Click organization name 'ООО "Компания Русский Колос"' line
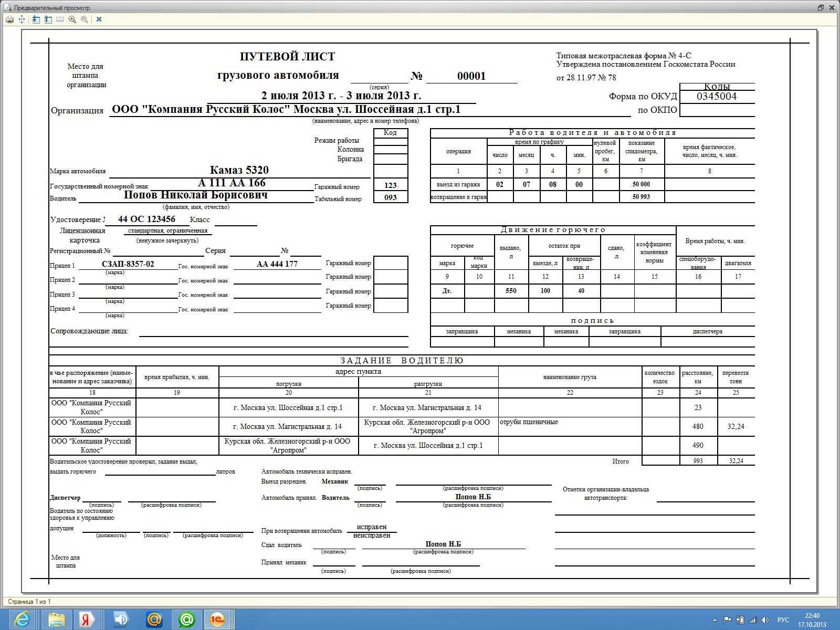The height and width of the screenshot is (630, 840). (x=286, y=109)
